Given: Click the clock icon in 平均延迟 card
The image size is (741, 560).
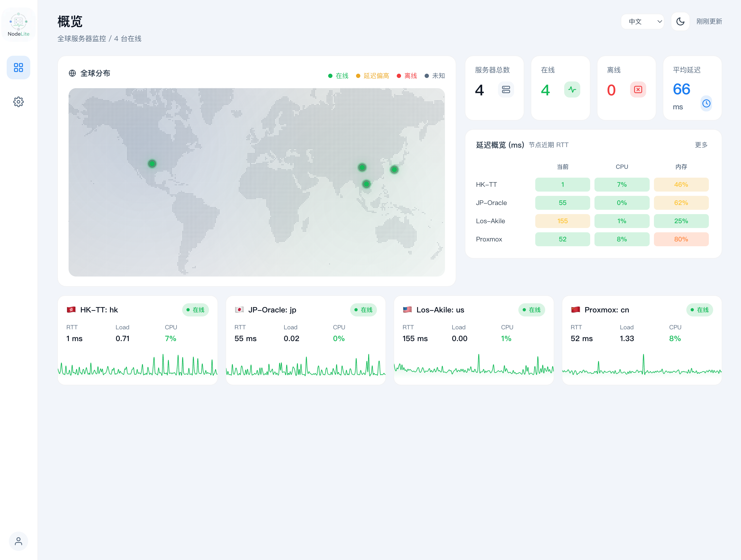Looking at the screenshot, I should (706, 103).
